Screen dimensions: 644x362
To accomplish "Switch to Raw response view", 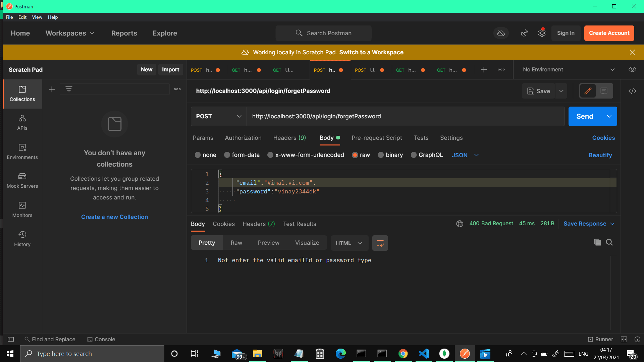I will (x=236, y=243).
